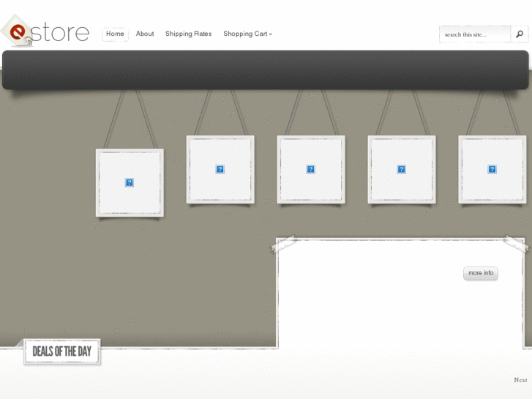
Task: Open the Home menu item
Action: 115,34
